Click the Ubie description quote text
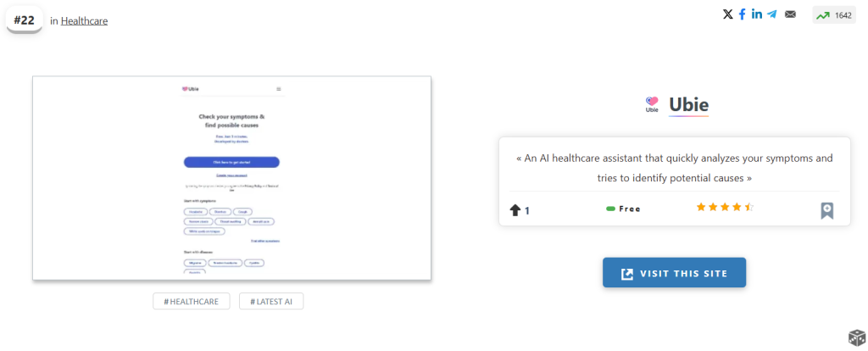The height and width of the screenshot is (351, 868). (674, 168)
